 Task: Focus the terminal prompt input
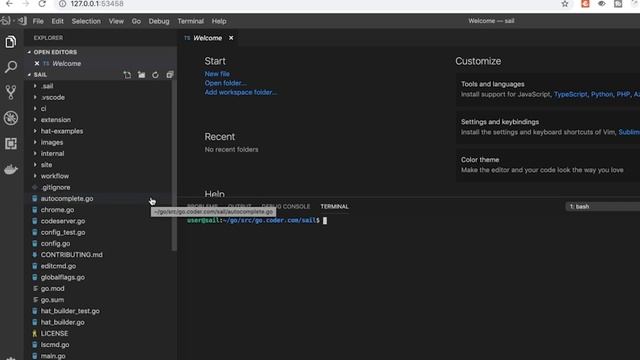325,220
